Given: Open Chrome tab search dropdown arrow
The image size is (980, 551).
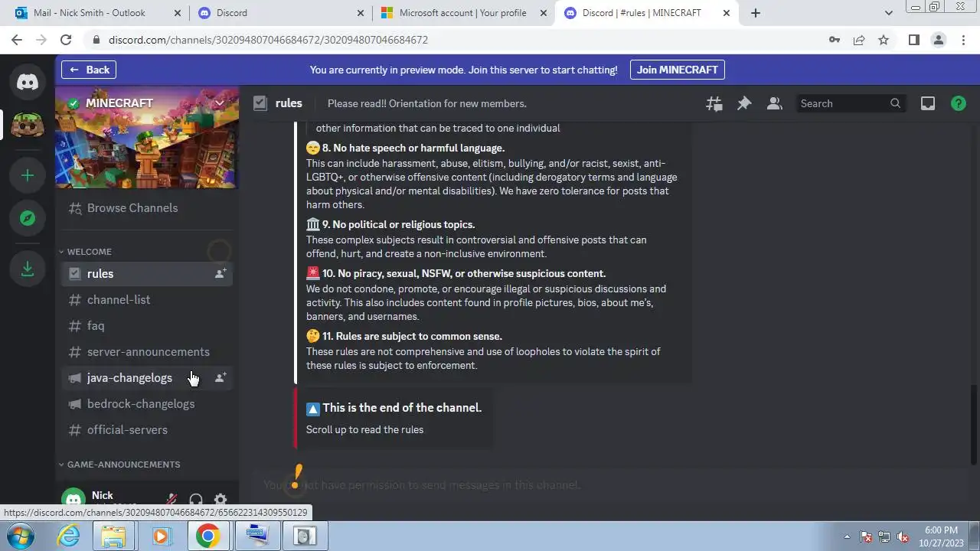Looking at the screenshot, I should coord(888,13).
